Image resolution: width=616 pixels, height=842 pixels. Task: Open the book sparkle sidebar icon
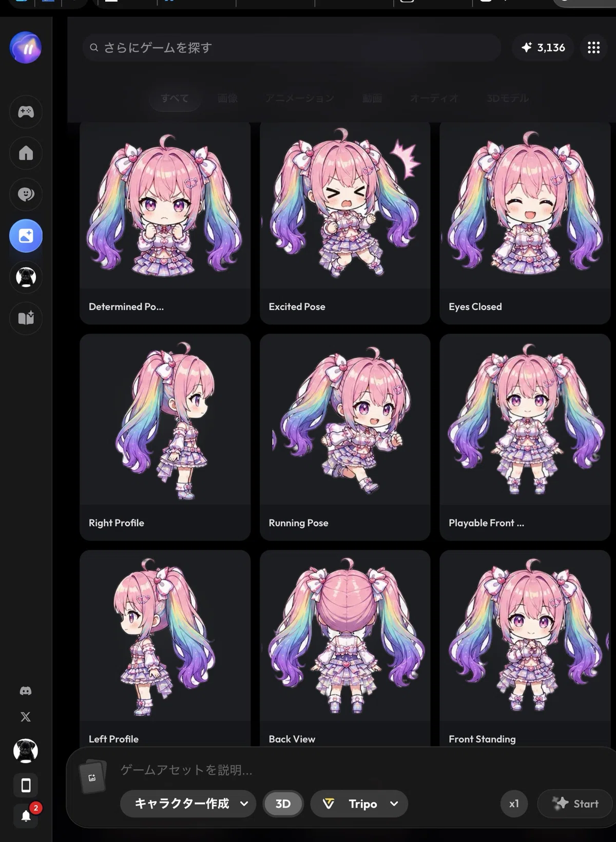tap(26, 318)
